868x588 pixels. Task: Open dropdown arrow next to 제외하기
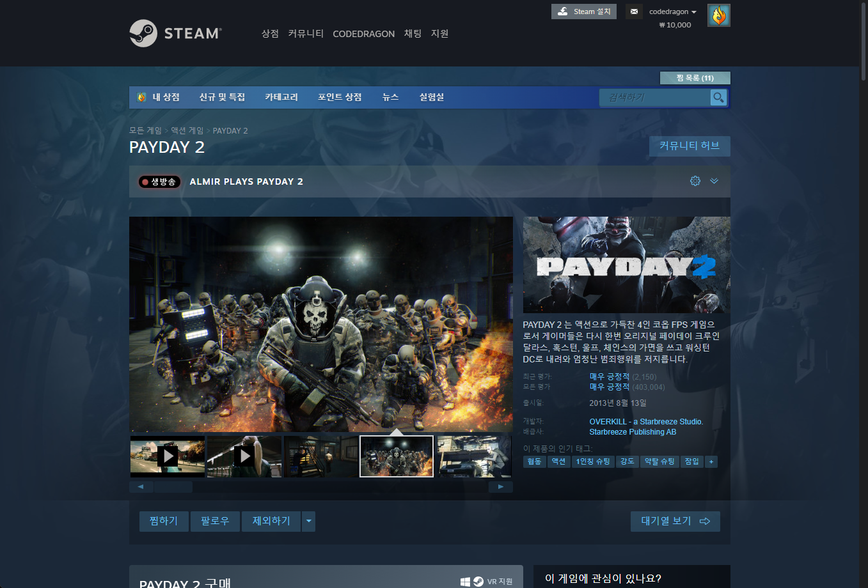click(309, 522)
